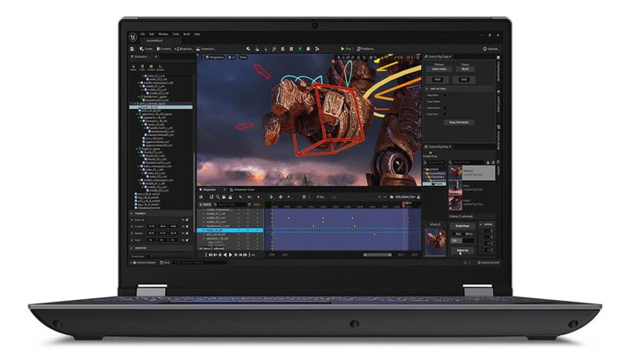Click the viewport options hamburger icon
Image resolution: width=630 pixels, height=364 pixels.
tap(200, 57)
